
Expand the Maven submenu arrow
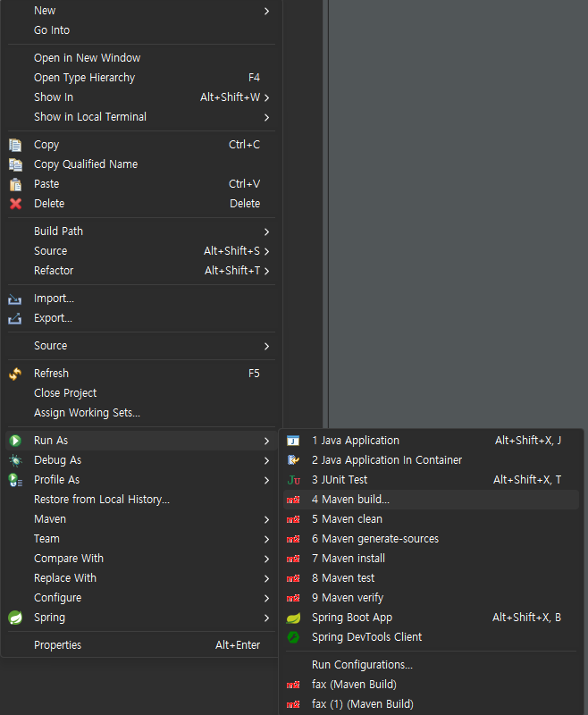pyautogui.click(x=266, y=519)
